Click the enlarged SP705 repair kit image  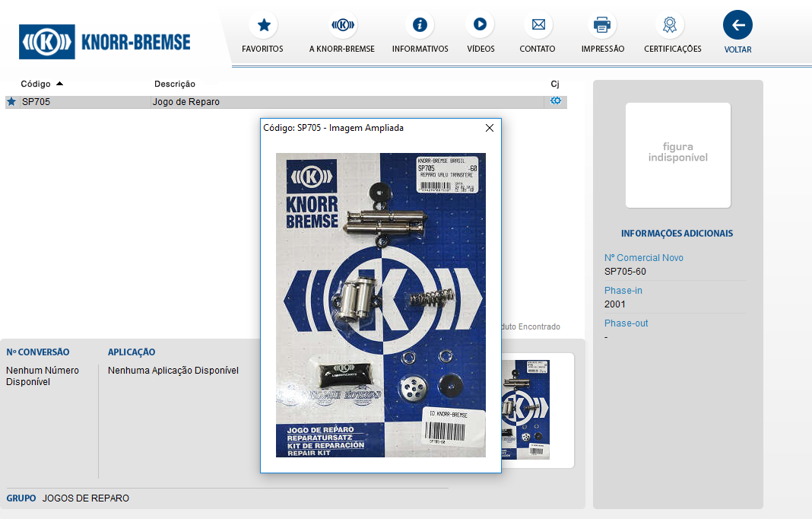click(380, 304)
